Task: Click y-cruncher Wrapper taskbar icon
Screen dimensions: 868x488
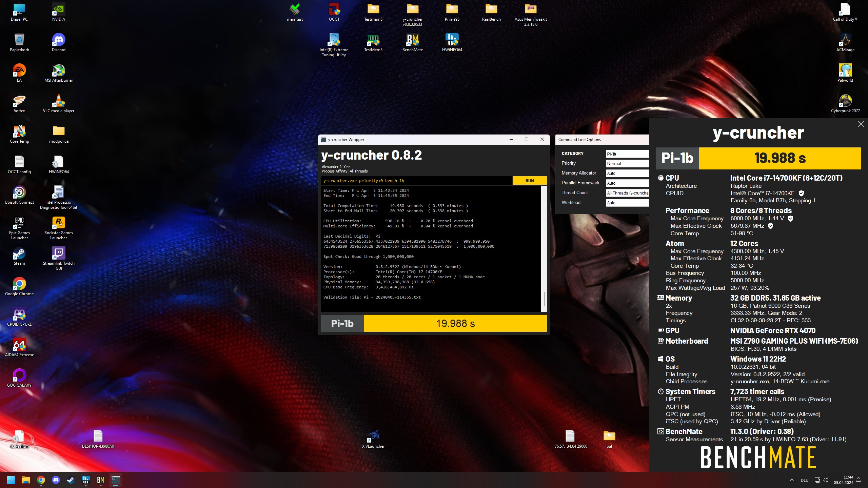Action: 116,480
